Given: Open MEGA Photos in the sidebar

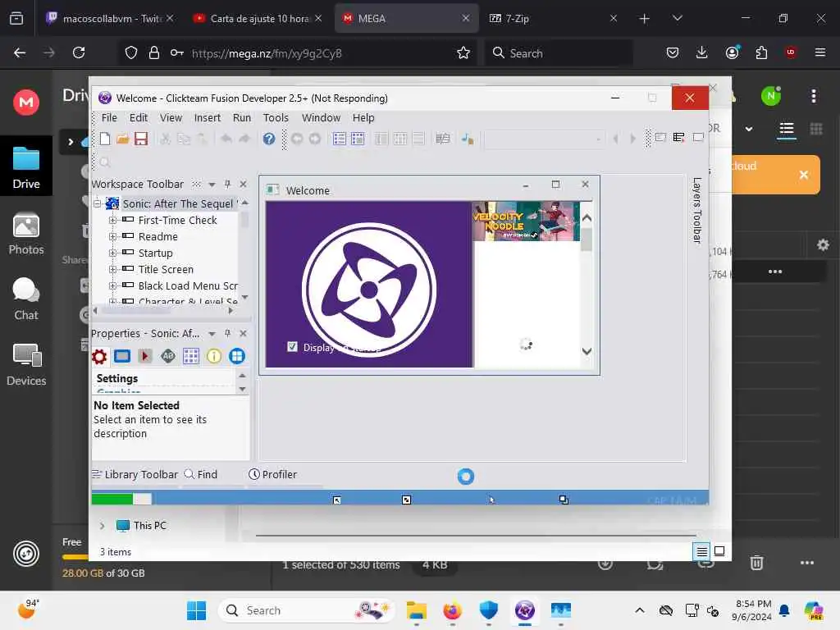Looking at the screenshot, I should [26, 234].
